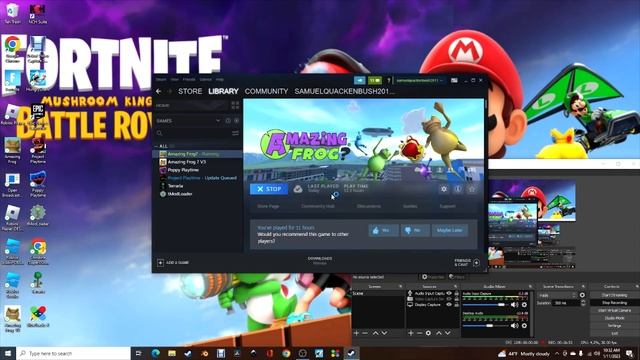The image size is (640, 360).
Task: Remove the selected OBS scene
Action: click(365, 333)
